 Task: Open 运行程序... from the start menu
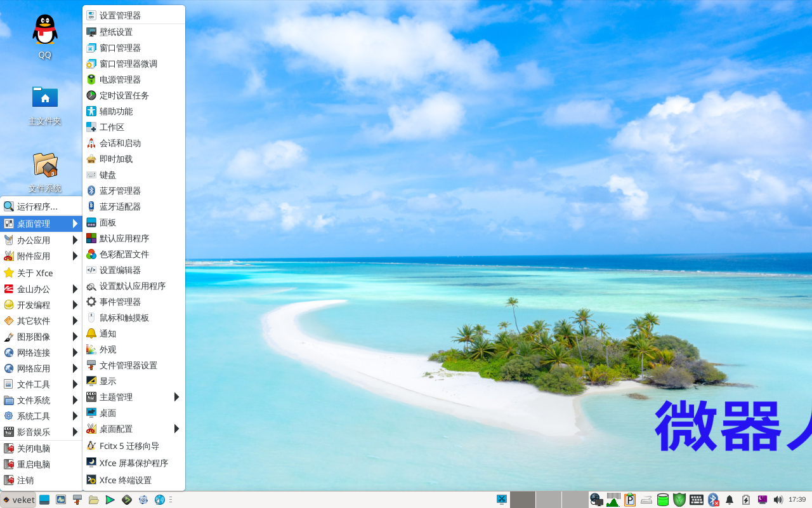point(42,206)
